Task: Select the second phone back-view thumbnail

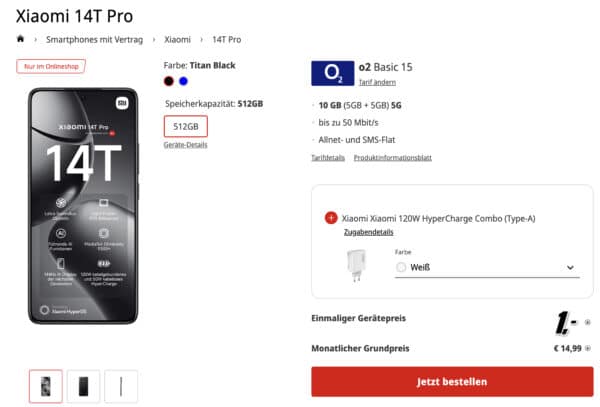Action: click(83, 386)
